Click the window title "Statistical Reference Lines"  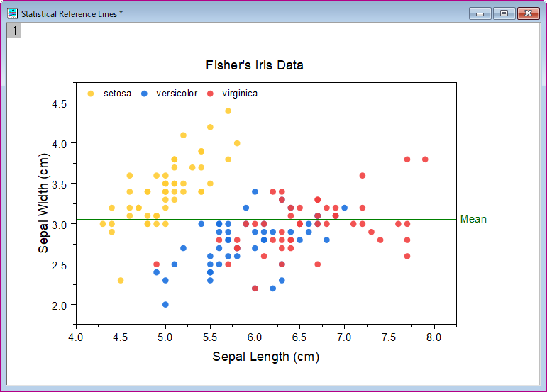pyautogui.click(x=69, y=14)
